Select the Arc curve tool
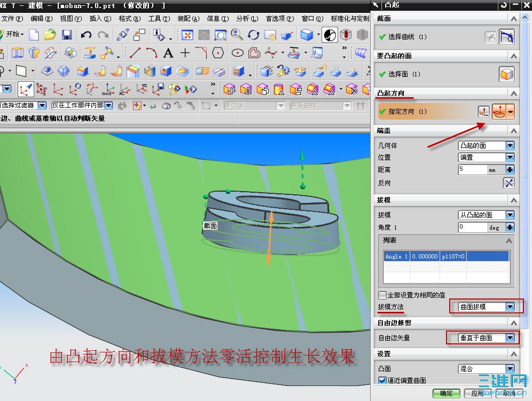This screenshot has width=532, height=401. (x=152, y=53)
